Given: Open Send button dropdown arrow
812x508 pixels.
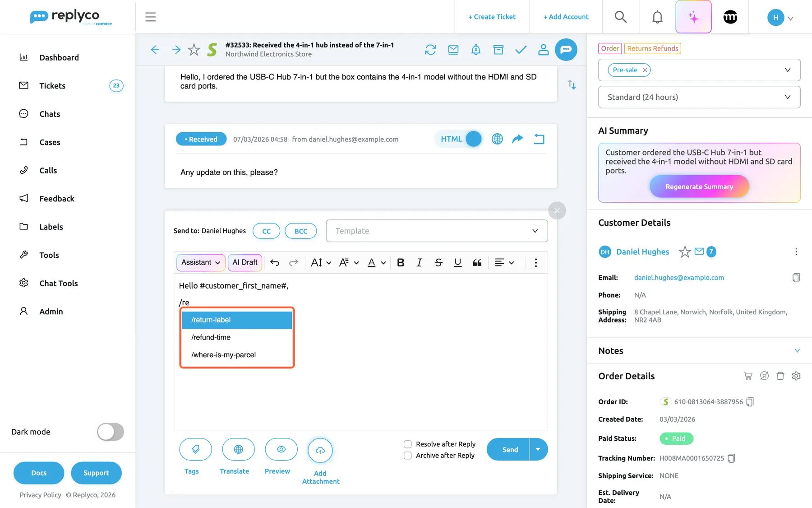Looking at the screenshot, I should pos(538,449).
